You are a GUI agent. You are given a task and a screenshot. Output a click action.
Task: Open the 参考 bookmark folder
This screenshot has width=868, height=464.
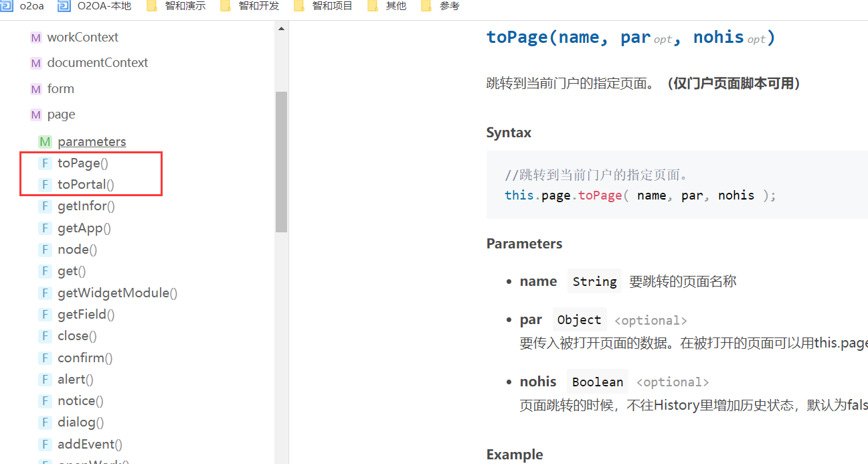[440, 6]
